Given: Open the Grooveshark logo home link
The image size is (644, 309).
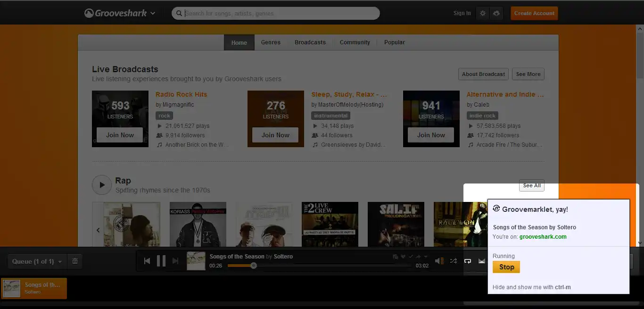Looking at the screenshot, I should pyautogui.click(x=116, y=13).
